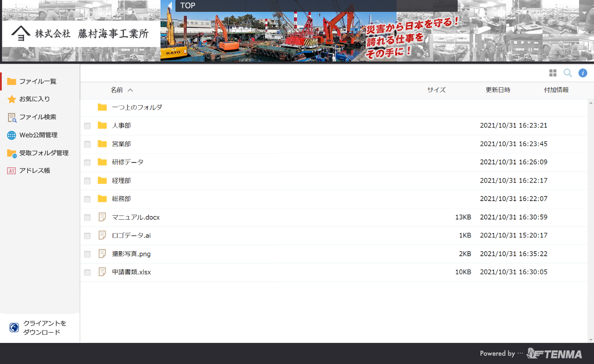
Task: Select the マニュアル.docx checkbox
Action: click(x=87, y=218)
